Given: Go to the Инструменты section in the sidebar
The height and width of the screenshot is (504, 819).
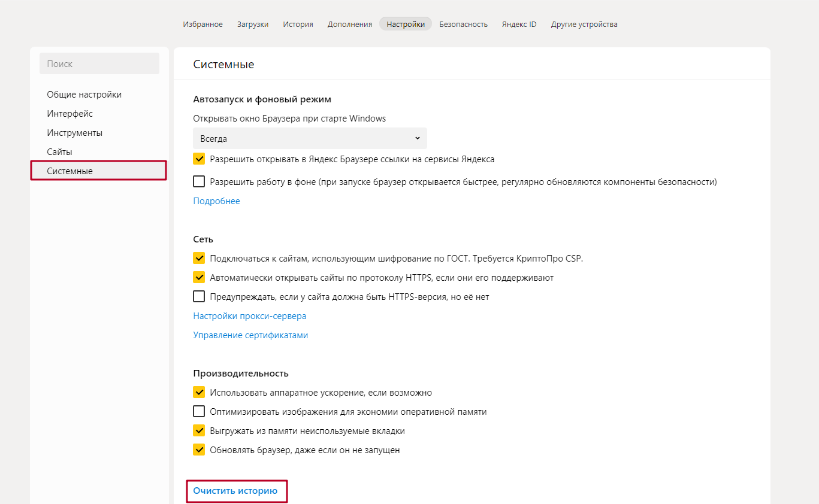Looking at the screenshot, I should 75,133.
